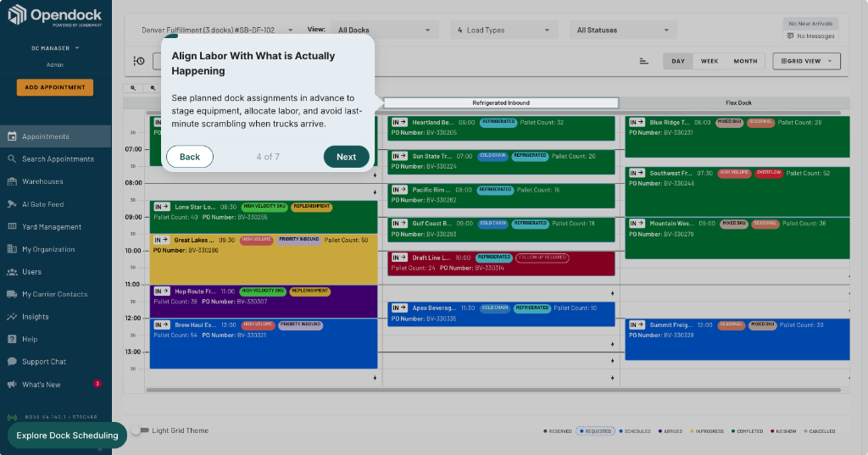
Task: Click the IN arrow badge on Heartland appointment
Action: coord(399,122)
